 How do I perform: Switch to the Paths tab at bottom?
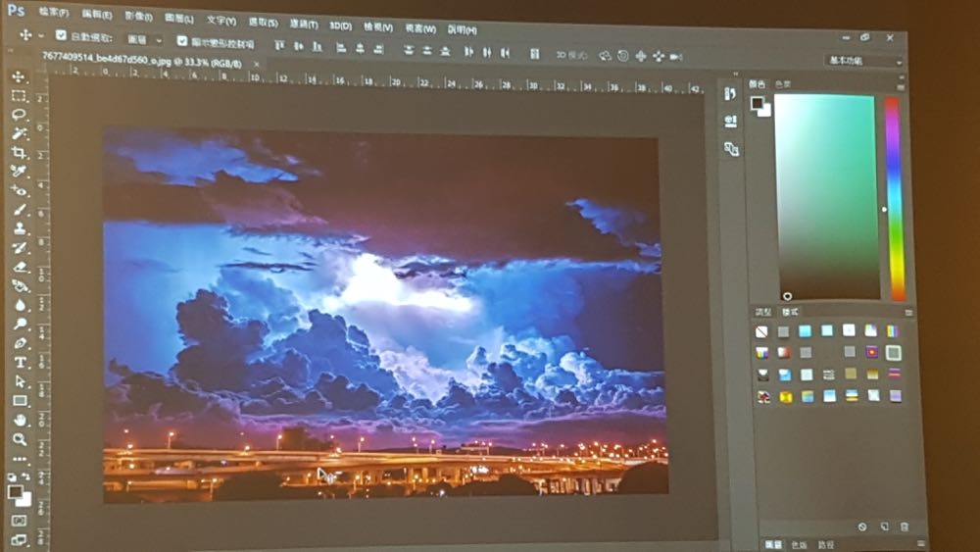point(826,544)
